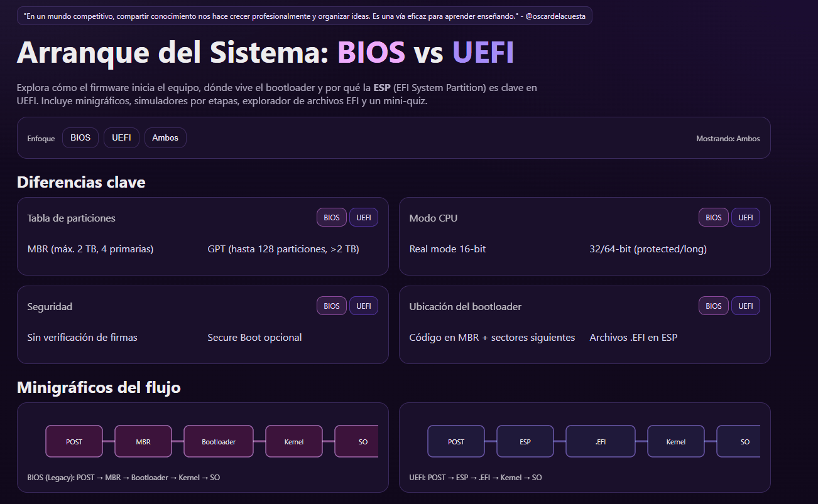This screenshot has height=504, width=818.
Task: Click UEFI badge in Modo CPU card
Action: [746, 218]
